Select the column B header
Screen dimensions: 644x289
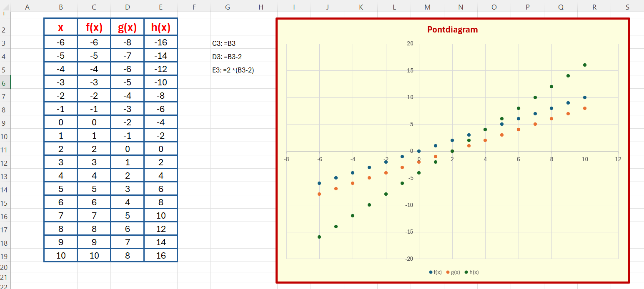click(60, 7)
